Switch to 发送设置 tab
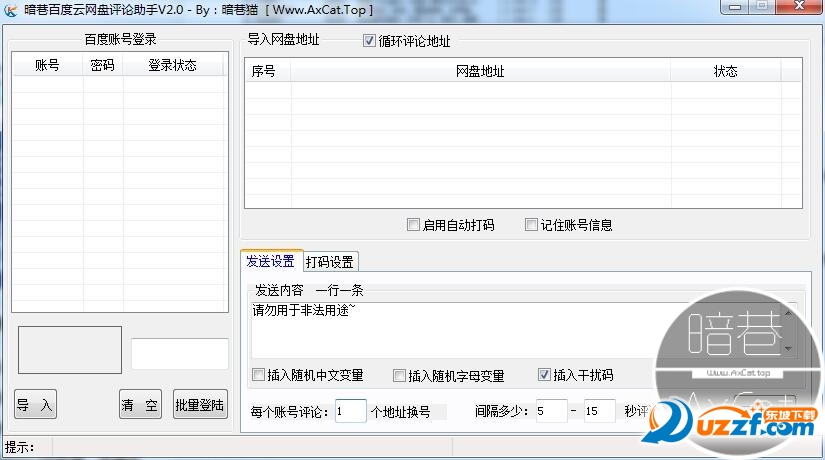Image resolution: width=825 pixels, height=460 pixels. (271, 261)
